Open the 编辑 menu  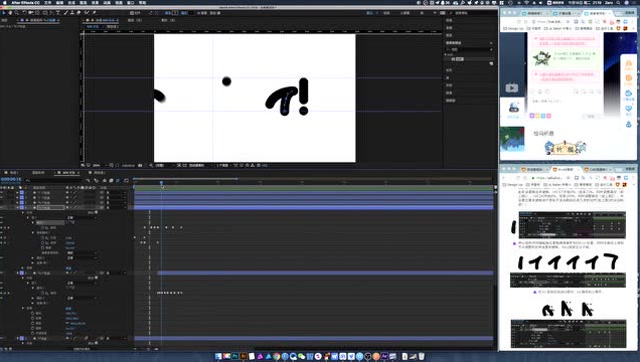[60, 2]
